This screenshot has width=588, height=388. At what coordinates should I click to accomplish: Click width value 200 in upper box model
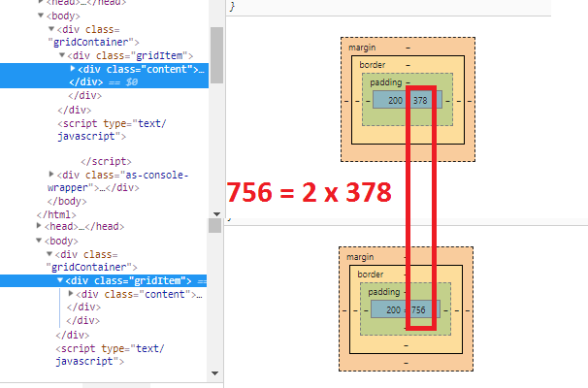coord(395,101)
